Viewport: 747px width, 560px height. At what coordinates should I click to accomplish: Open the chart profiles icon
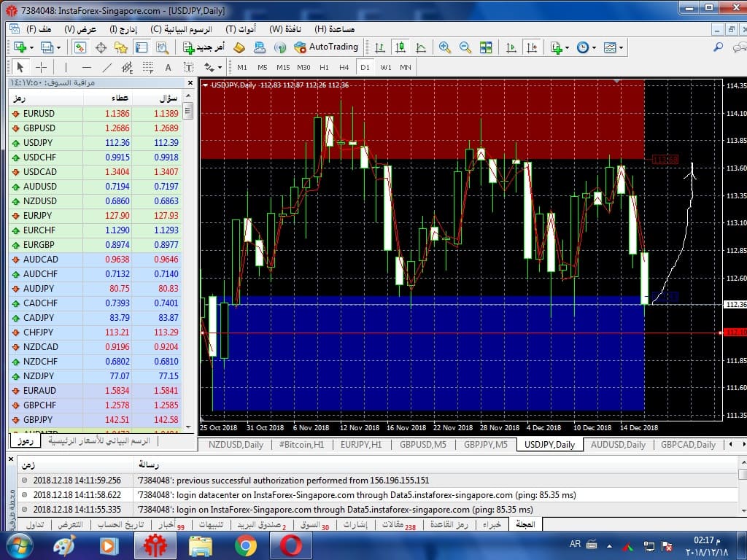tap(47, 47)
